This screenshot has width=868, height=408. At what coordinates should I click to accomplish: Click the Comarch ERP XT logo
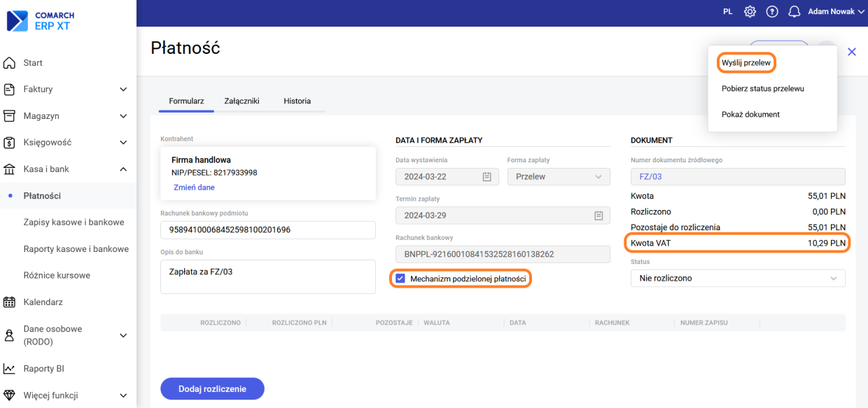click(41, 20)
